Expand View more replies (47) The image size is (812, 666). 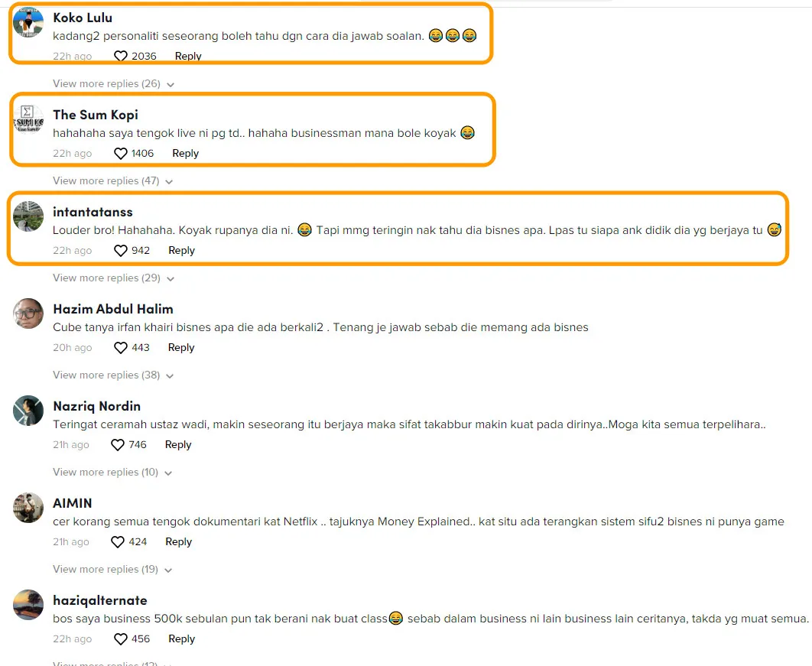pyautogui.click(x=112, y=181)
